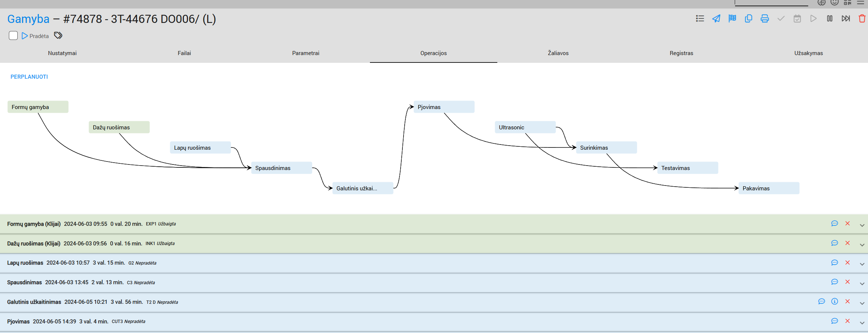The height and width of the screenshot is (333, 868).
Task: Delete the order with red trash icon
Action: tap(862, 18)
